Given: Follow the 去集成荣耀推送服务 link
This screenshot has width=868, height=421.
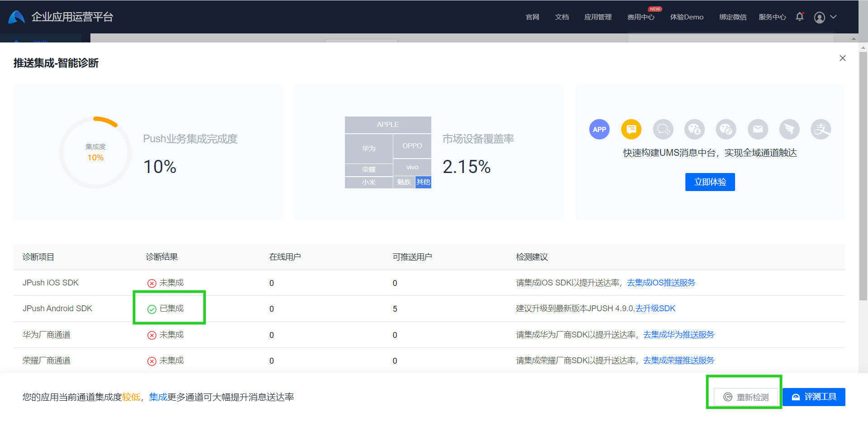Looking at the screenshot, I should click(x=679, y=360).
